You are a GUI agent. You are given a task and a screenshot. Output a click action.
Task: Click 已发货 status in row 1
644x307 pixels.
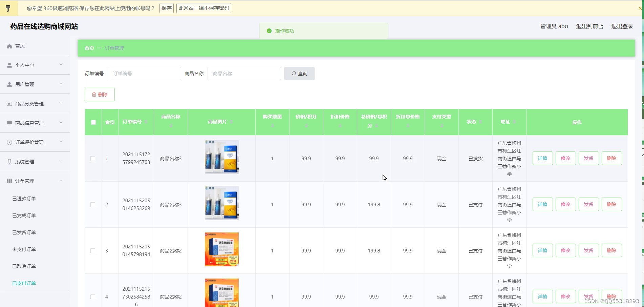(x=475, y=159)
